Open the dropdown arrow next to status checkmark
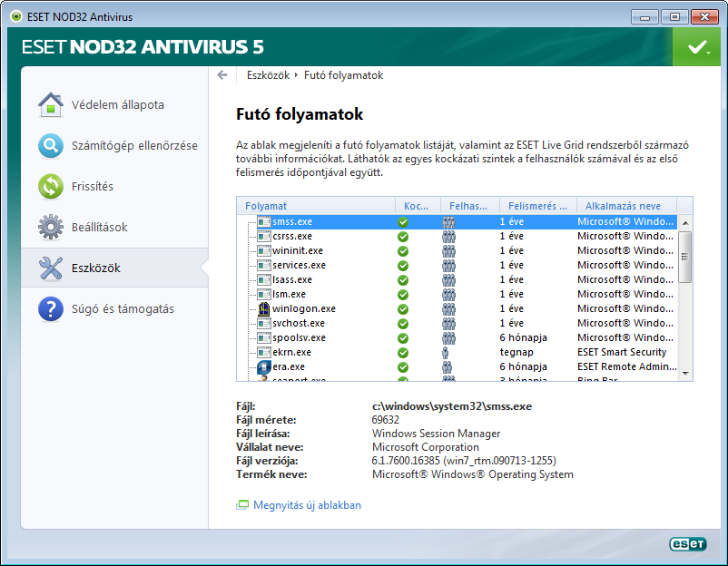This screenshot has height=566, width=728. pyautogui.click(x=709, y=53)
